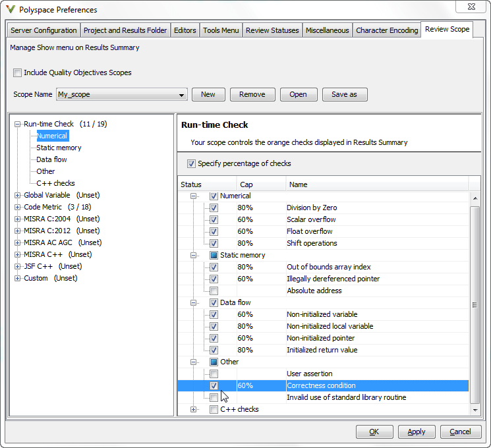Expand the Code Metric node

(18, 208)
